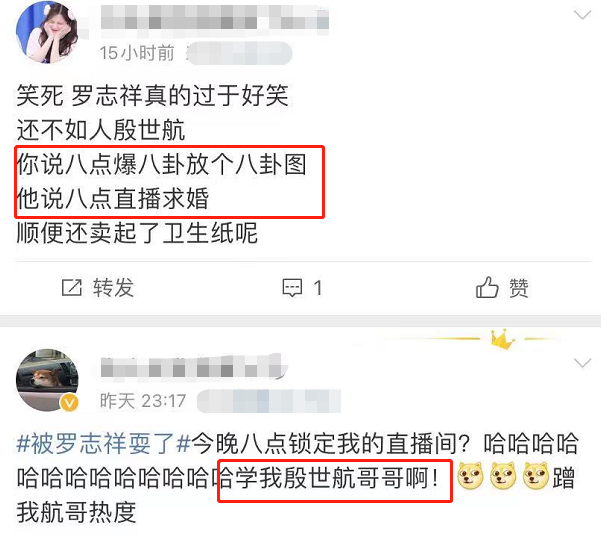
Task: Click the 转发 repost label
Action: 113,288
